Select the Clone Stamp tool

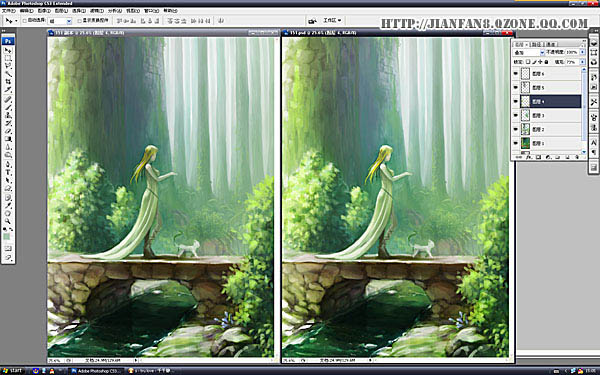[8, 115]
